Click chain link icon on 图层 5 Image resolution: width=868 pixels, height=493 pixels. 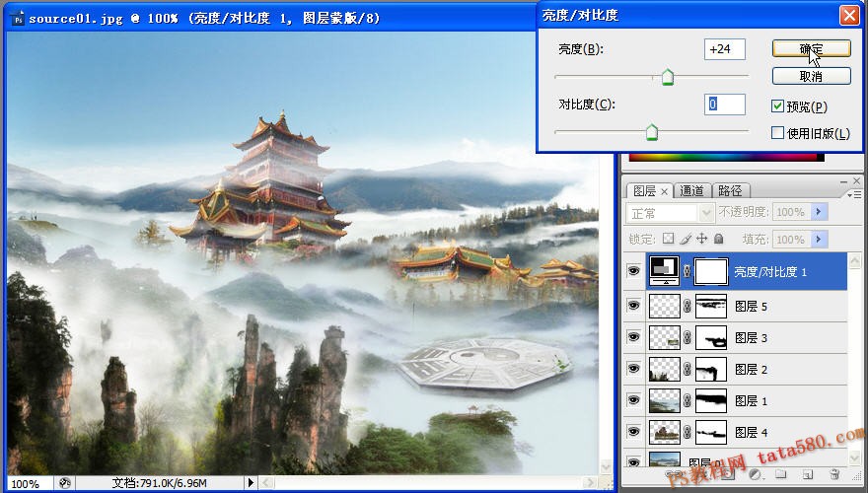click(x=687, y=306)
